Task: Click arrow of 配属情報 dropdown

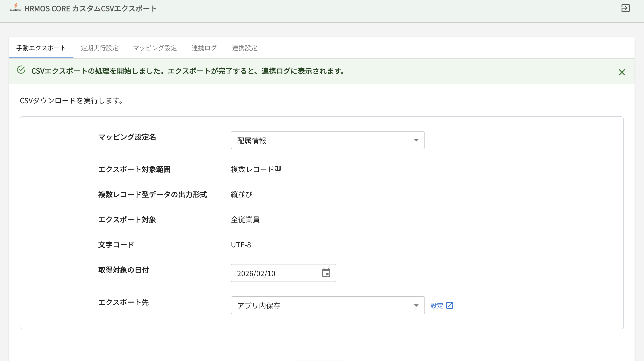Action: click(x=416, y=140)
